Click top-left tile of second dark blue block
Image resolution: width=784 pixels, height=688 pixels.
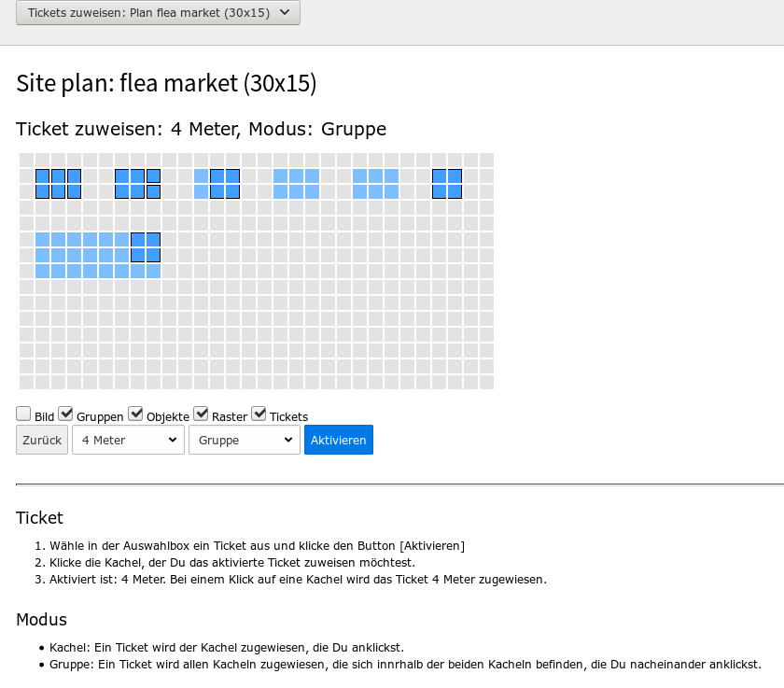[122, 176]
